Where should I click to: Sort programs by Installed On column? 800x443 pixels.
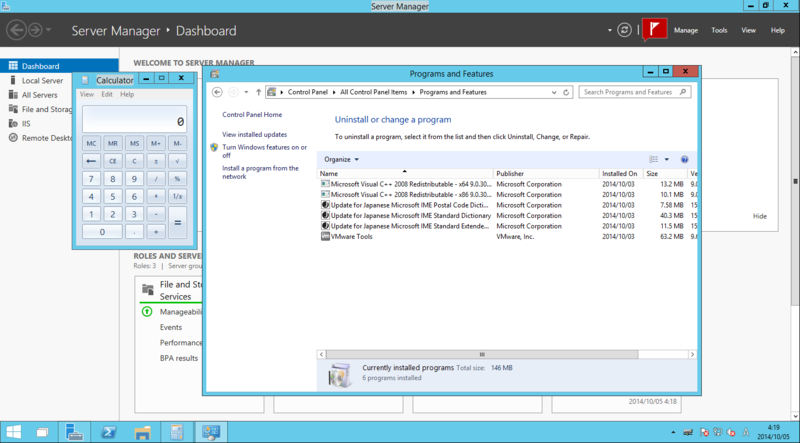pos(621,174)
